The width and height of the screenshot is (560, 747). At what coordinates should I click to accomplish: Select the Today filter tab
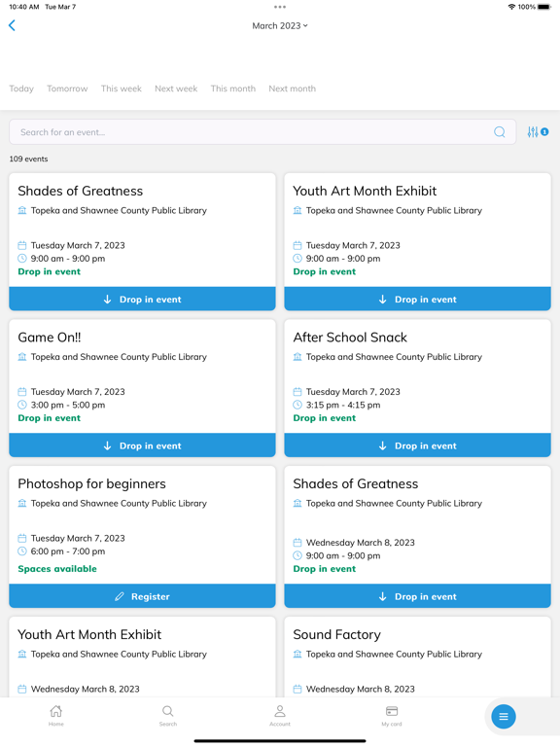pyautogui.click(x=21, y=89)
